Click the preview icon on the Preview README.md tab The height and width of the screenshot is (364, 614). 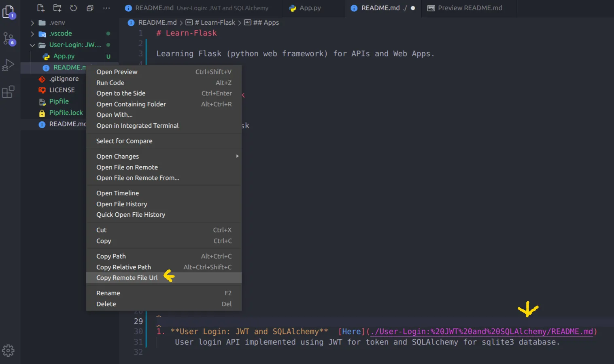[x=431, y=8]
